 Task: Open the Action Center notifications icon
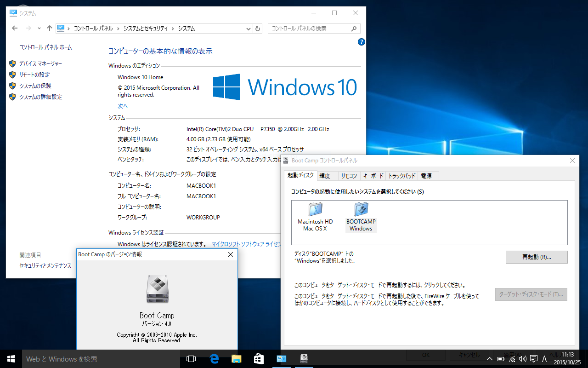pos(533,359)
